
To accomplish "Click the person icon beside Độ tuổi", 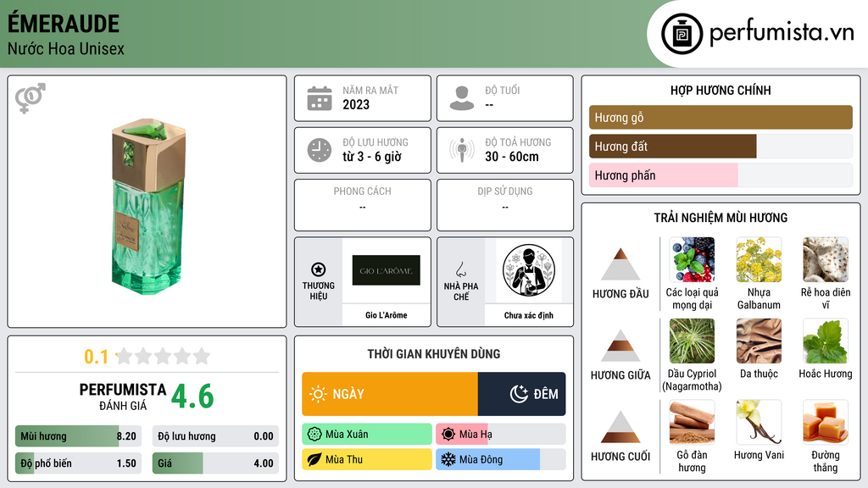I will pyautogui.click(x=462, y=98).
